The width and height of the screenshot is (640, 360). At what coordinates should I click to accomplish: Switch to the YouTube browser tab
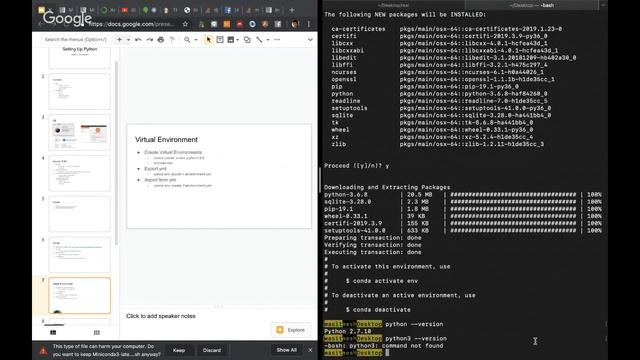(x=128, y=10)
